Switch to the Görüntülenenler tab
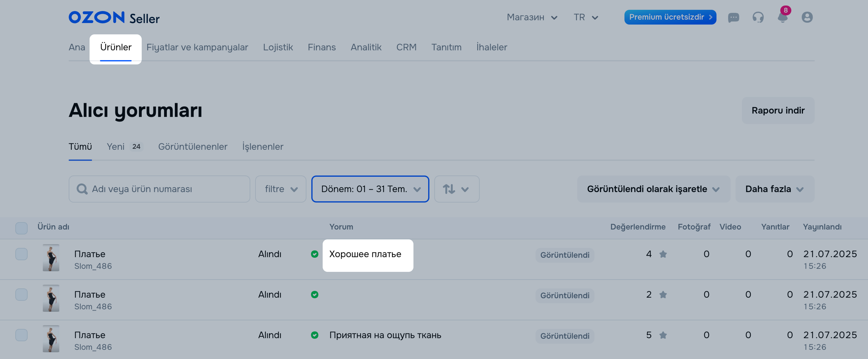Viewport: 868px width, 359px height. pos(193,147)
